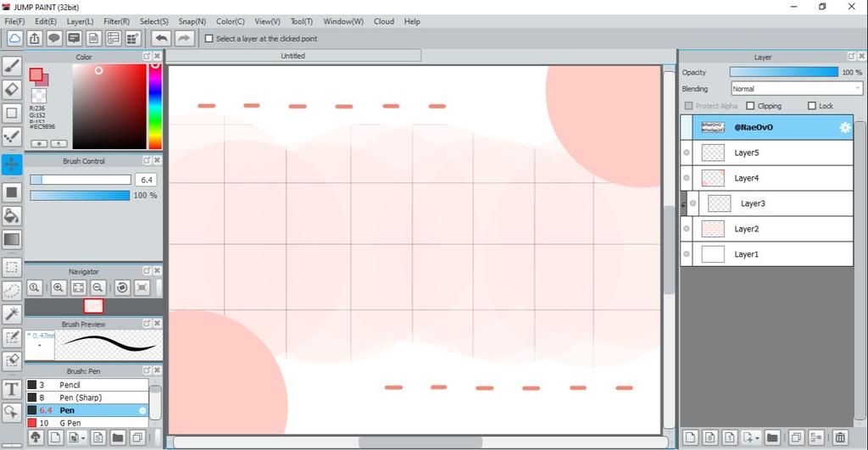Click the brush folder icon in Brush panel

click(117, 437)
